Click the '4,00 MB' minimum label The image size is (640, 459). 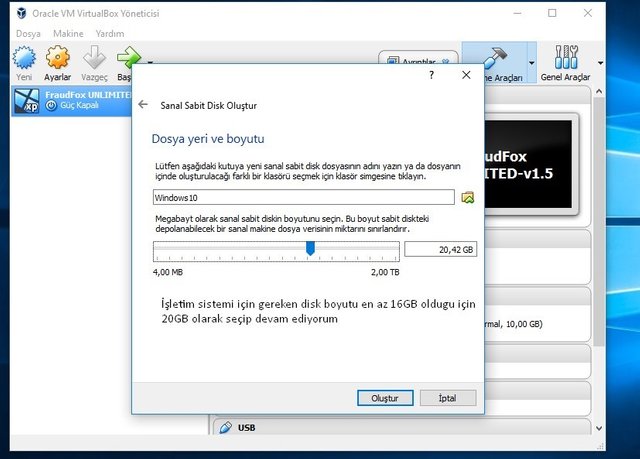168,272
